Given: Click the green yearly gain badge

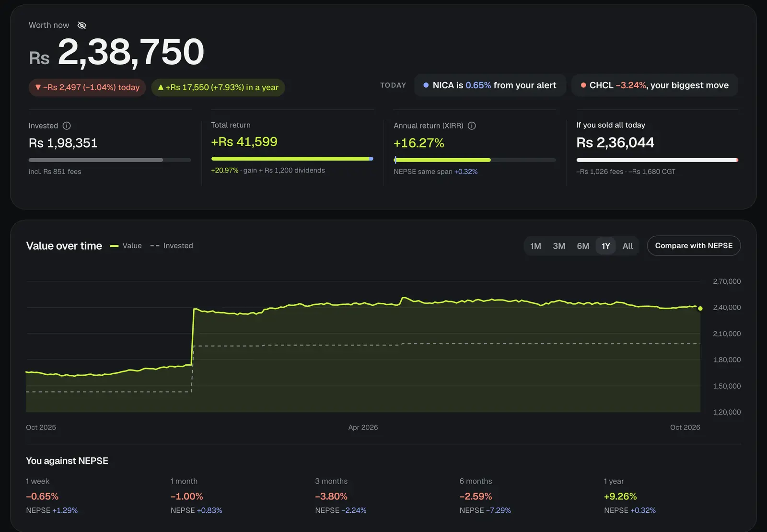Looking at the screenshot, I should 218,88.
